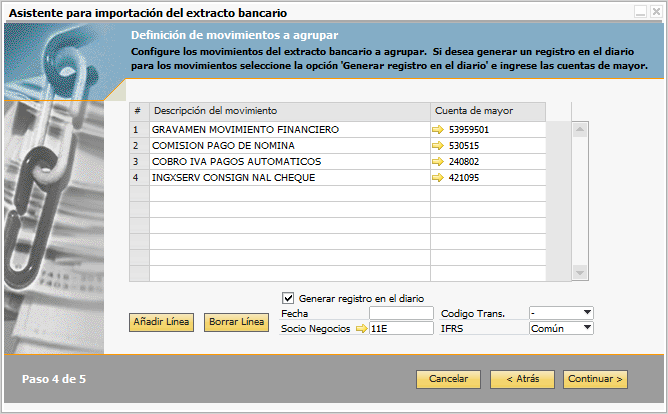Image resolution: width=668 pixels, height=414 pixels.
Task: Proceed with the 'Continuar >' button
Action: [596, 380]
